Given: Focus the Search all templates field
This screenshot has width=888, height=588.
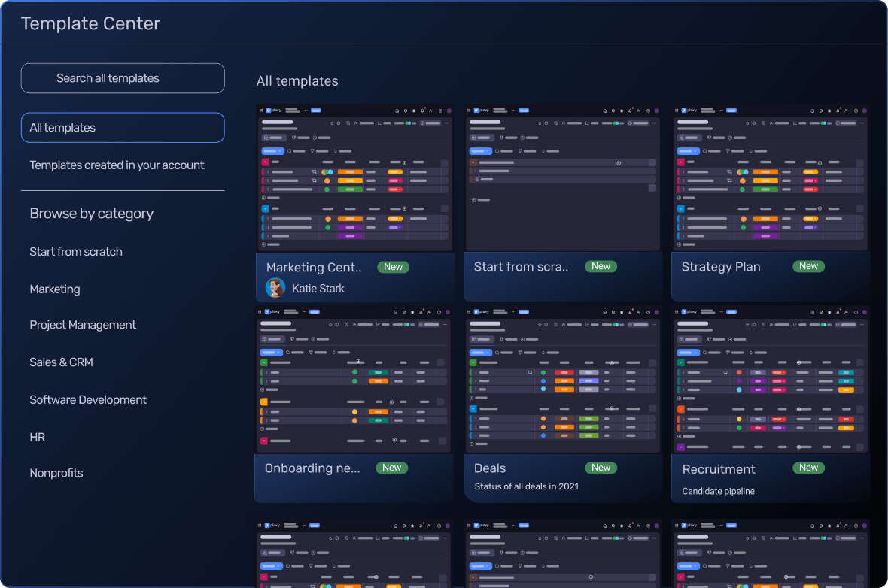Looking at the screenshot, I should tap(123, 78).
